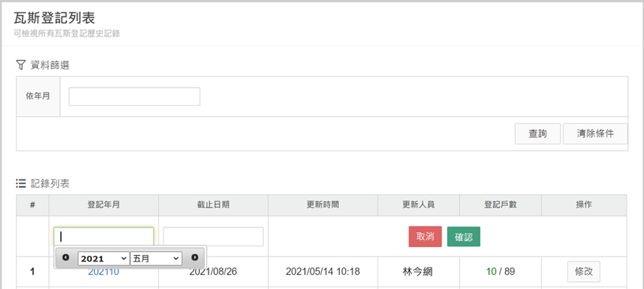Click the 截止日期 column header
Screen dimensions: 644x289
tap(213, 205)
